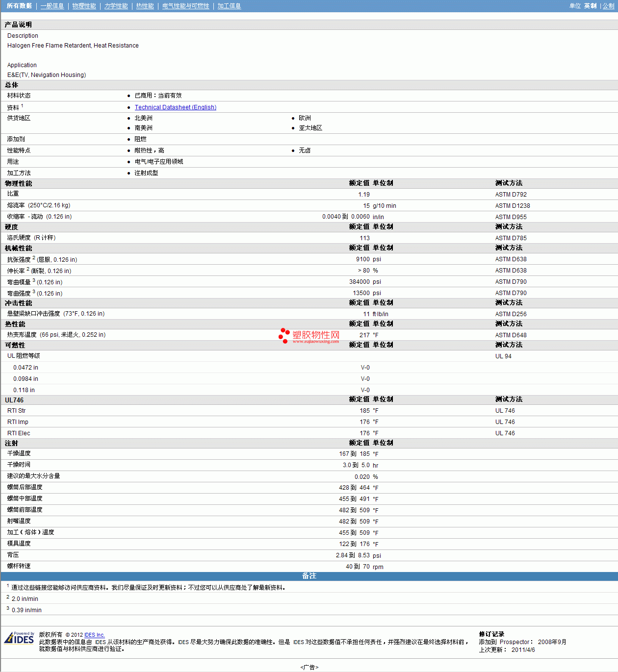Click the shrinkage value 0.0040 到 0.0060
The width and height of the screenshot is (618, 672).
(346, 217)
